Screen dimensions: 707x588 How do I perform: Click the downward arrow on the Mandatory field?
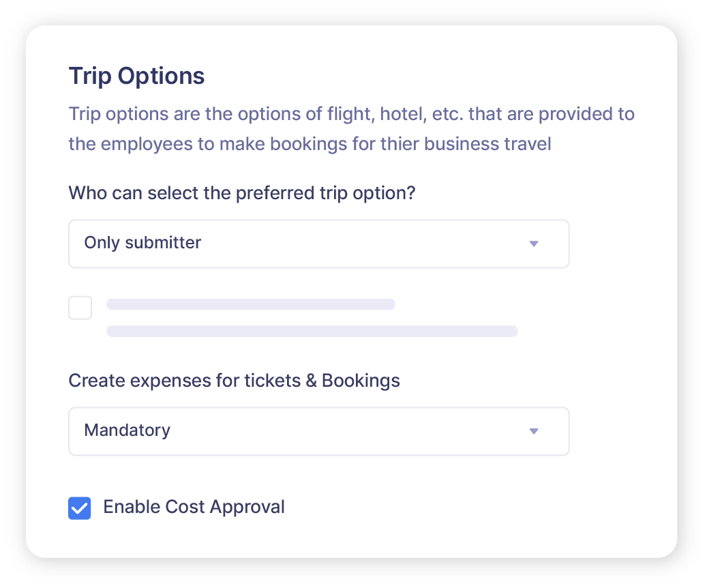pyautogui.click(x=535, y=431)
